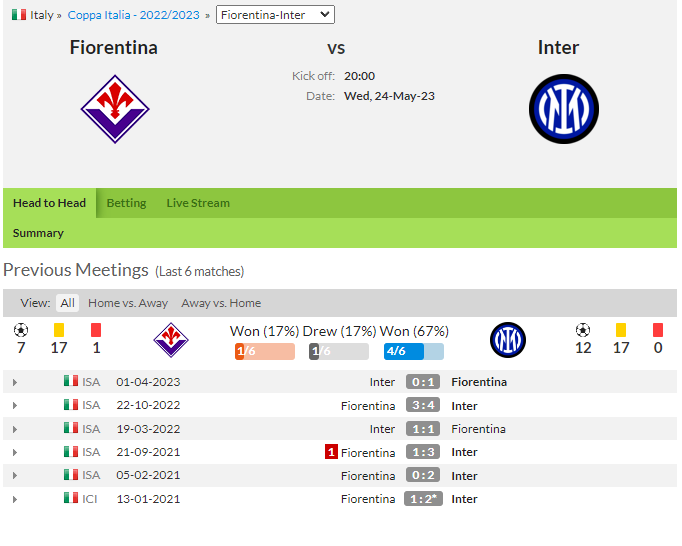
Task: Click the Italy flag icon in breadcrumb
Action: pyautogui.click(x=19, y=15)
